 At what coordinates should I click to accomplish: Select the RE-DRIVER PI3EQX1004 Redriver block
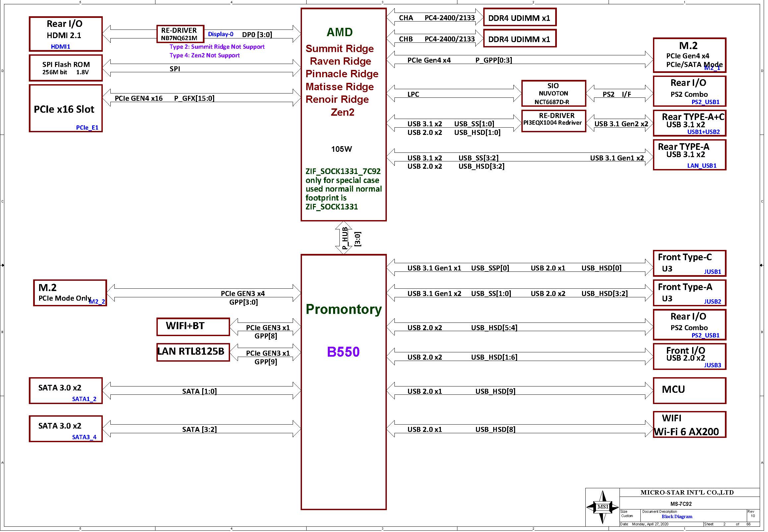[554, 121]
